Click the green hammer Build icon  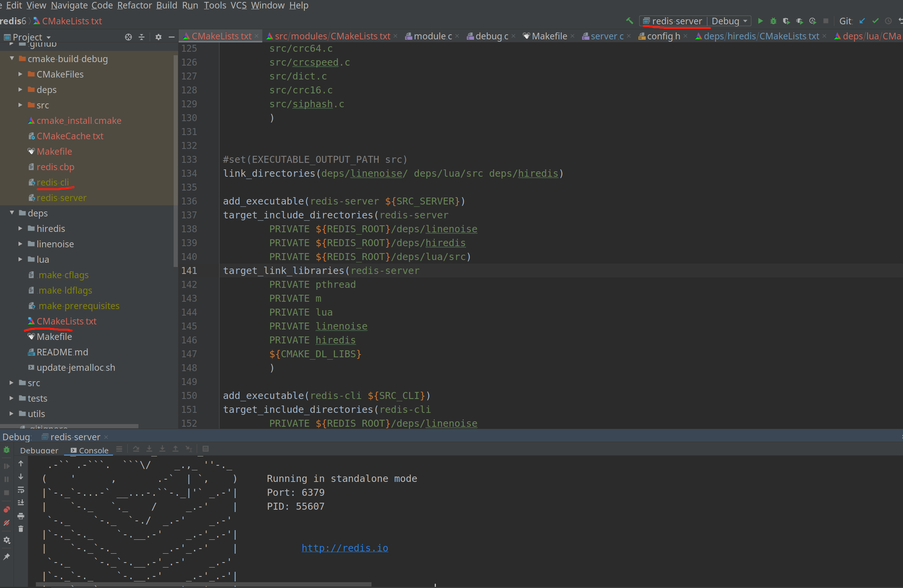click(629, 21)
